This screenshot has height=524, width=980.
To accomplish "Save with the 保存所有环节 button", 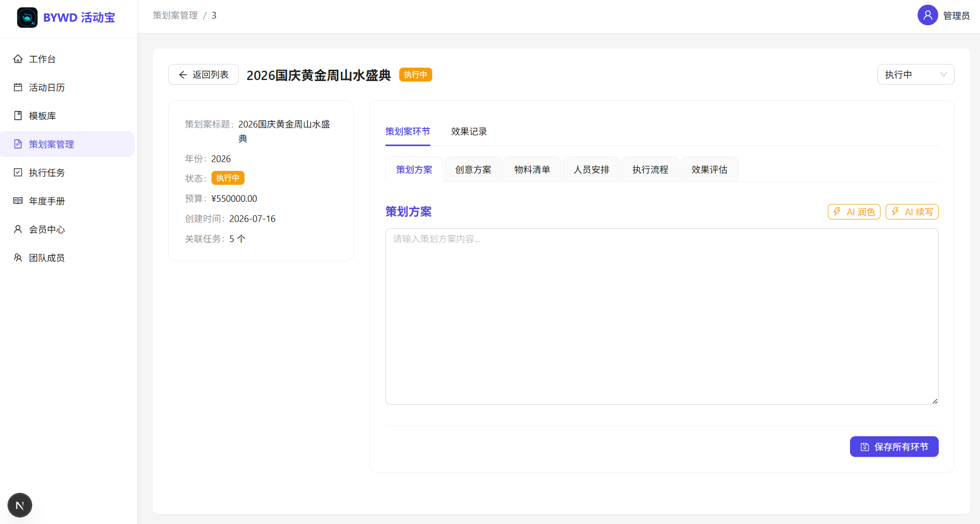I will point(894,447).
